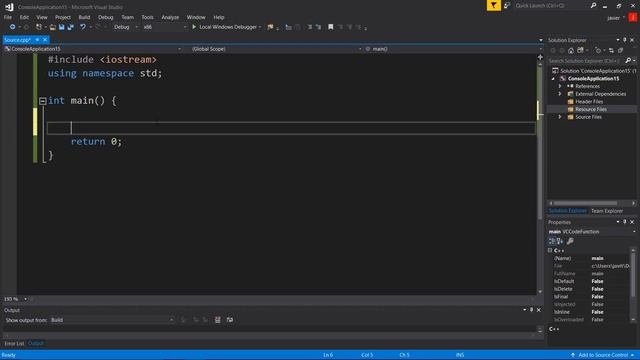The width and height of the screenshot is (640, 360).
Task: Pin the Solution Explorer panel
Action: coord(624,40)
